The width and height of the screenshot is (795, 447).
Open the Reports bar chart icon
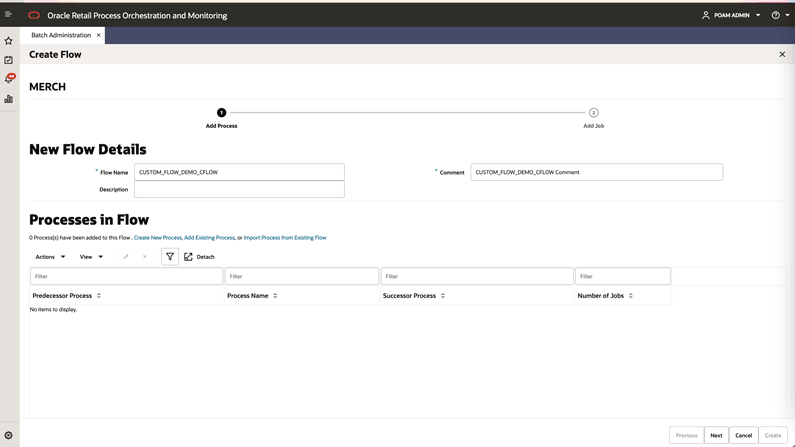coord(9,99)
